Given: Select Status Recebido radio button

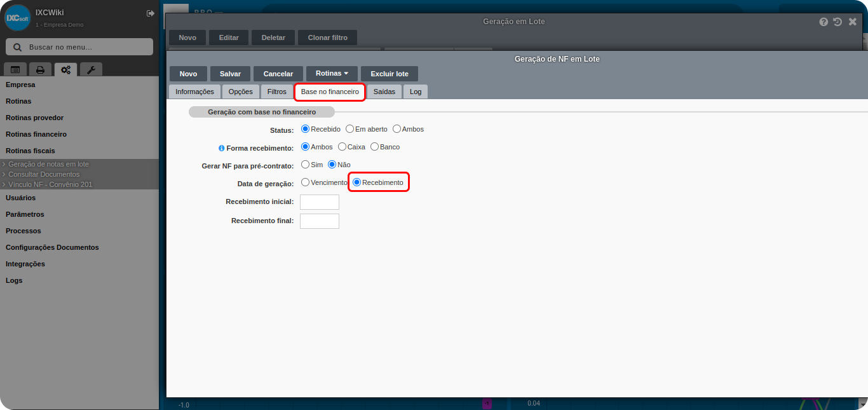Looking at the screenshot, I should 305,129.
